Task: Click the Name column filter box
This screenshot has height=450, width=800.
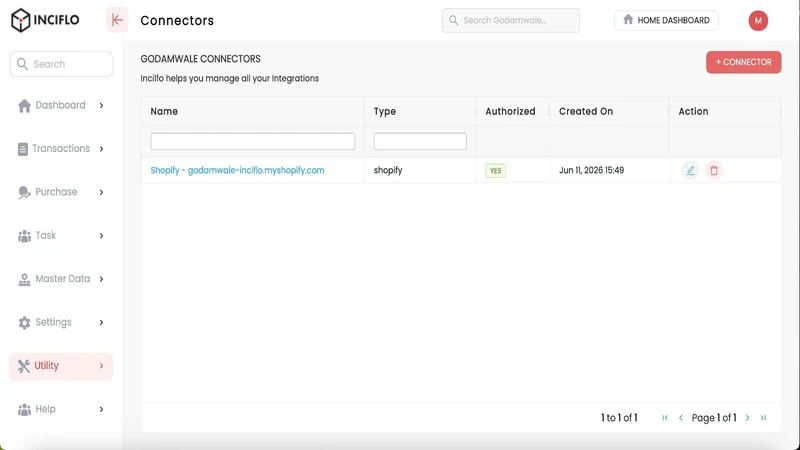Action: click(x=253, y=141)
